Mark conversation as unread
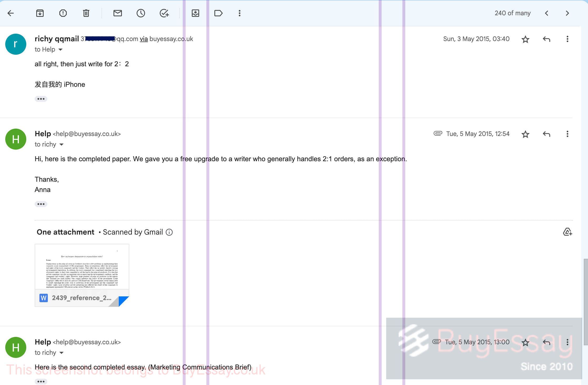 [118, 13]
